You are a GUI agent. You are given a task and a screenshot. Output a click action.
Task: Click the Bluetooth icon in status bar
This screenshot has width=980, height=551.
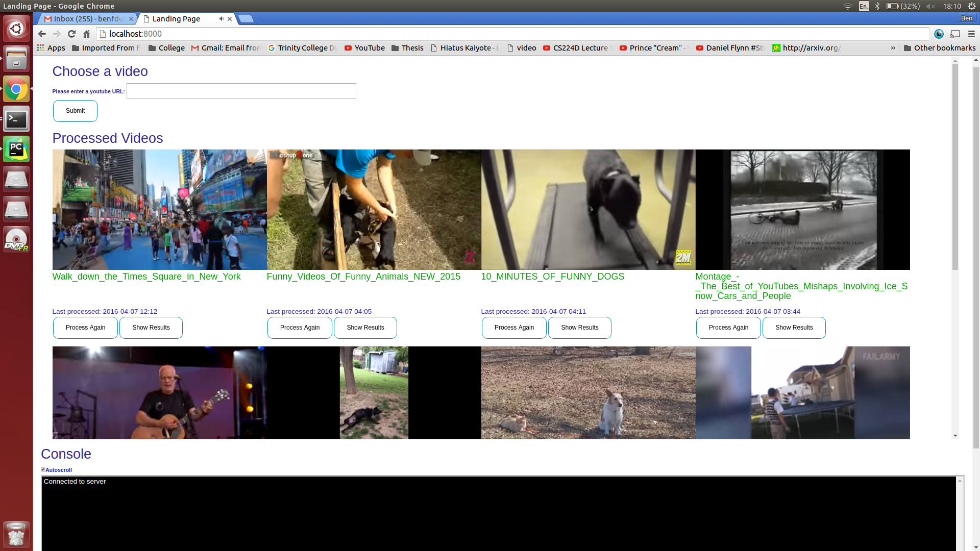click(877, 6)
